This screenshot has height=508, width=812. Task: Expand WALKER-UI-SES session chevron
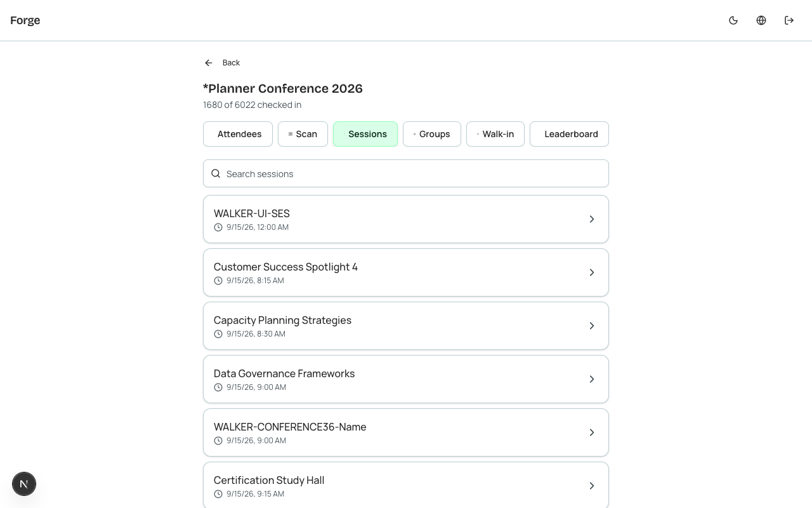click(x=592, y=219)
